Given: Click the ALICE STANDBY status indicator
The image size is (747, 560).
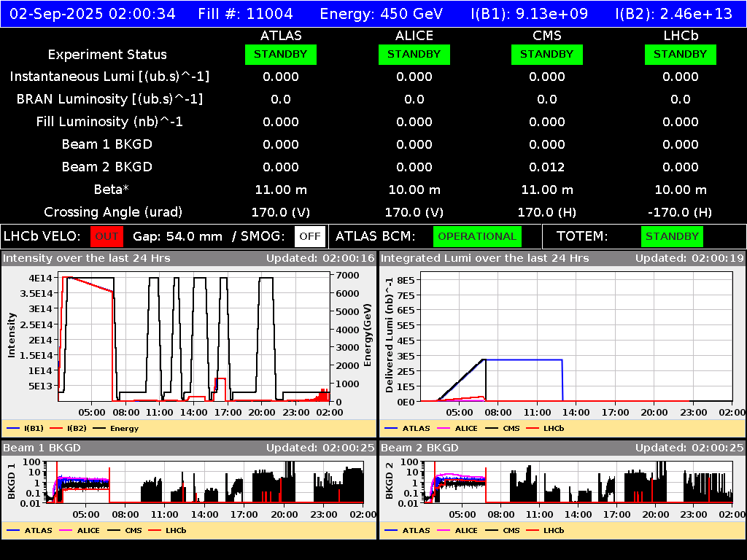Looking at the screenshot, I should point(414,55).
